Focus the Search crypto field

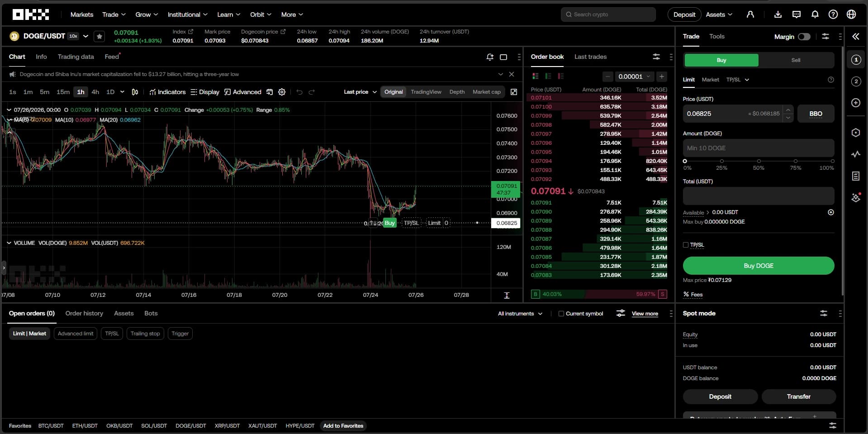tap(608, 14)
